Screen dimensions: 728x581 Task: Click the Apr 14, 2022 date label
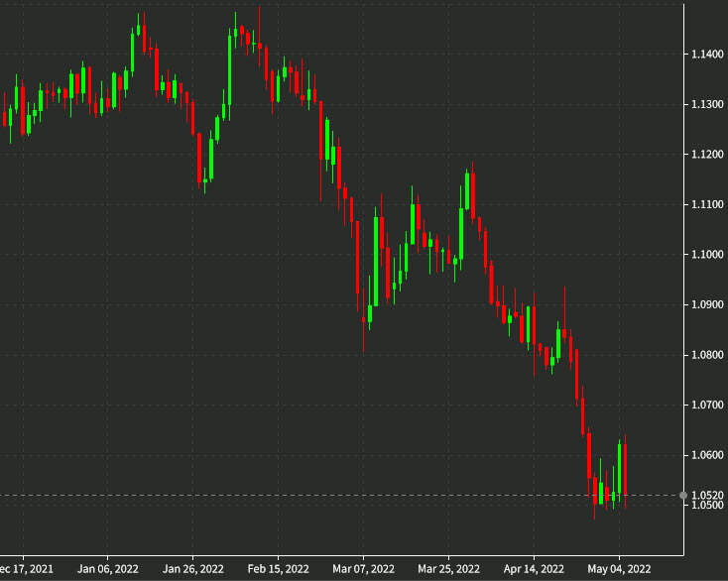[x=534, y=569]
